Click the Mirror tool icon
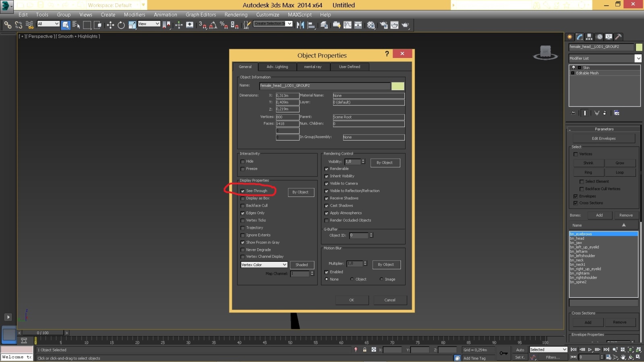This screenshot has width=644, height=362. tap(300, 25)
